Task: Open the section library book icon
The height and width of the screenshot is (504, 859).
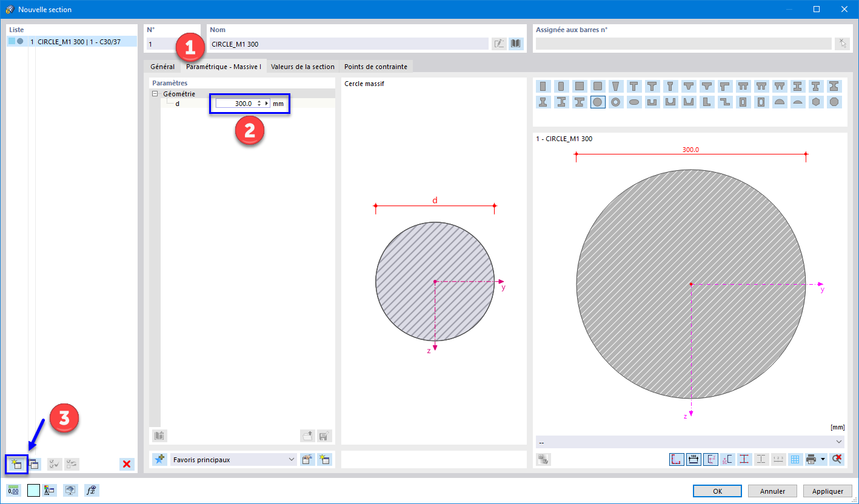Action: [516, 44]
